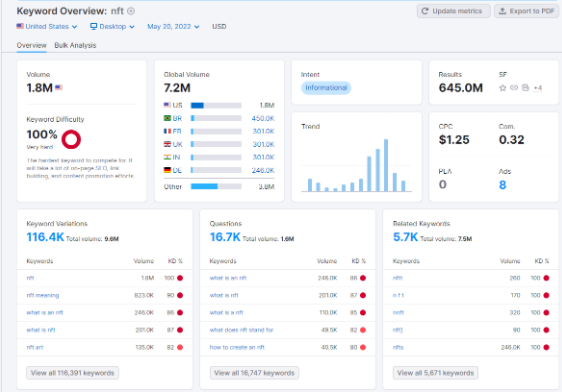Click the red KD dot for 'nft meaning'
The width and height of the screenshot is (562, 392).
pyautogui.click(x=180, y=295)
